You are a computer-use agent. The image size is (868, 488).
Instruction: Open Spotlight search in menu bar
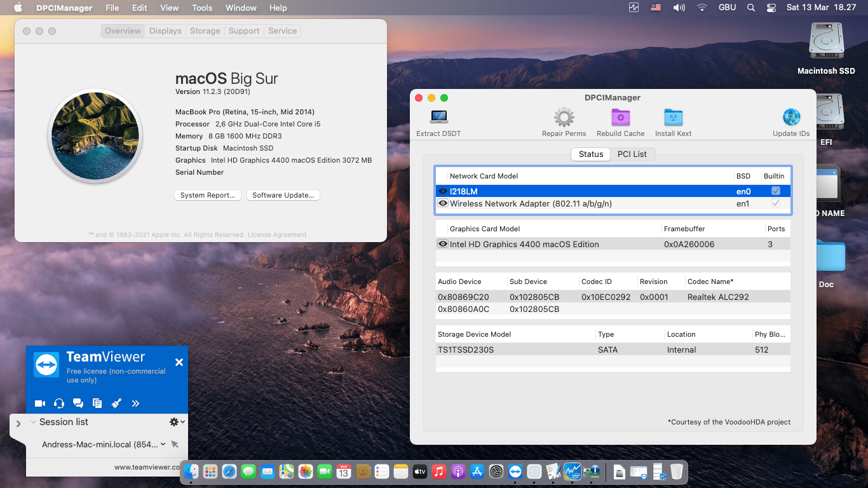click(751, 8)
